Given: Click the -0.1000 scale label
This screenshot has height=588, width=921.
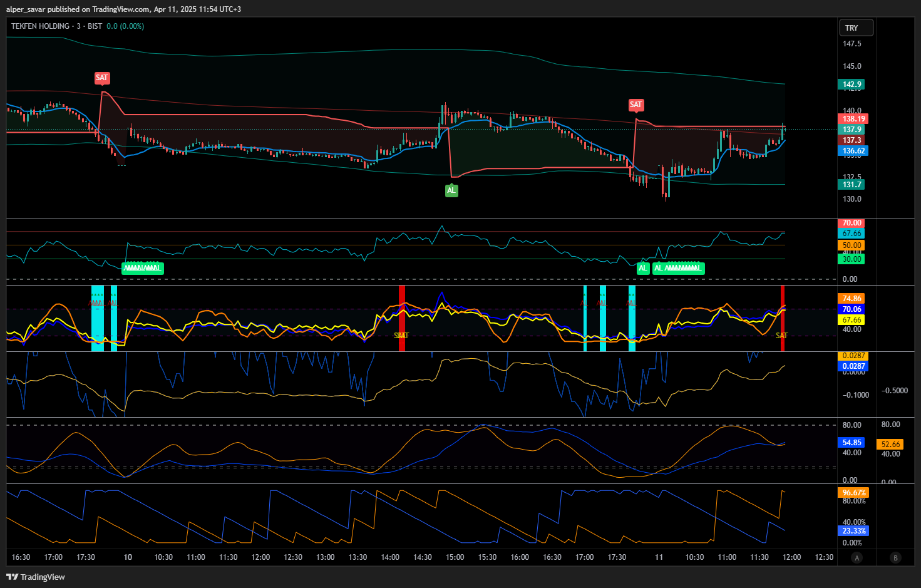Looking at the screenshot, I should click(x=856, y=395).
